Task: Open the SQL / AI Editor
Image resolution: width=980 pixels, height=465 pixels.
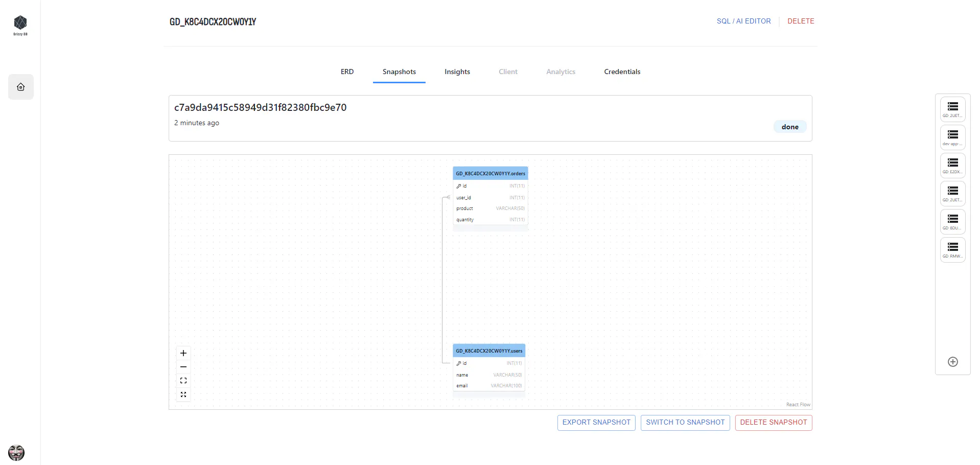Action: 743,21
